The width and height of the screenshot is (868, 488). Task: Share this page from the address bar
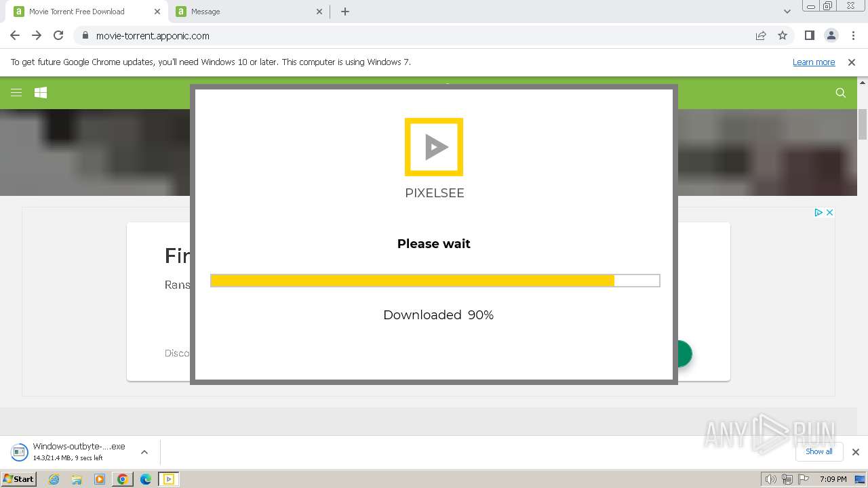(x=761, y=36)
